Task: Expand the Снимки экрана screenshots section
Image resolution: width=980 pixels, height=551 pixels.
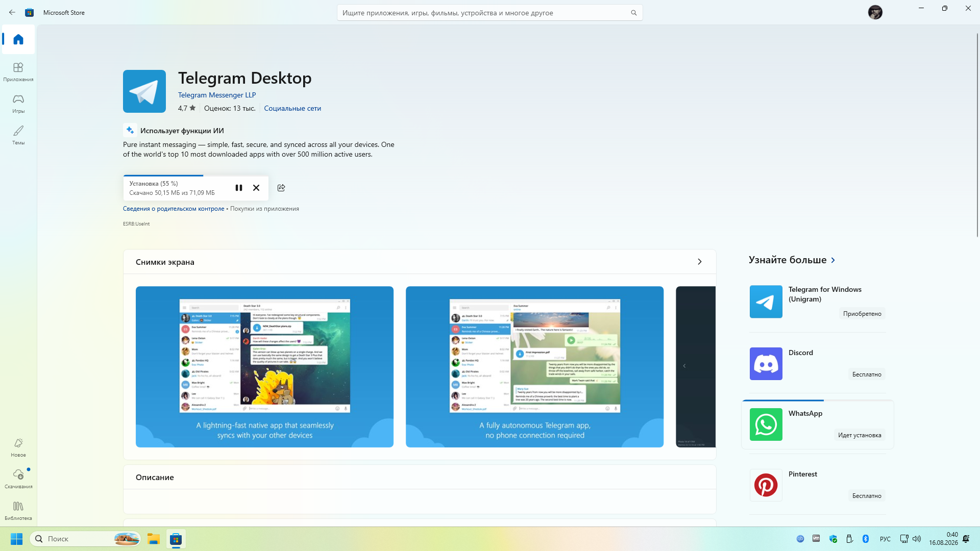Action: 700,262
